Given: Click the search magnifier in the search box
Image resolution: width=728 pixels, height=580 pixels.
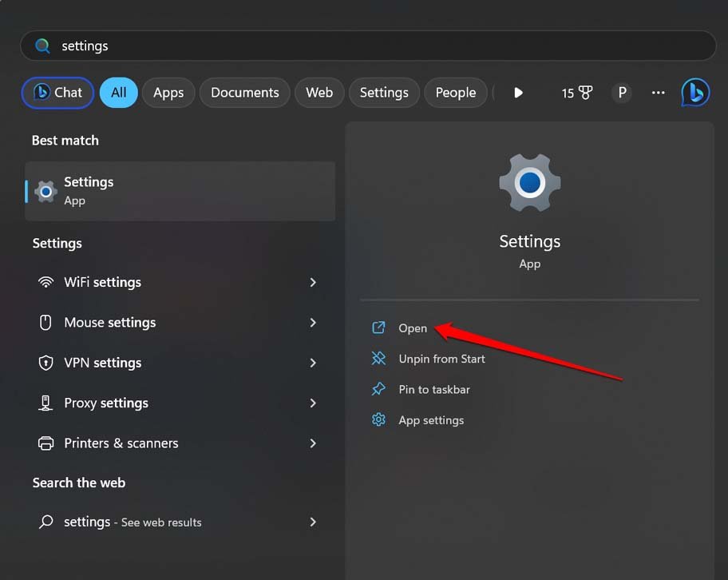Looking at the screenshot, I should click(42, 46).
